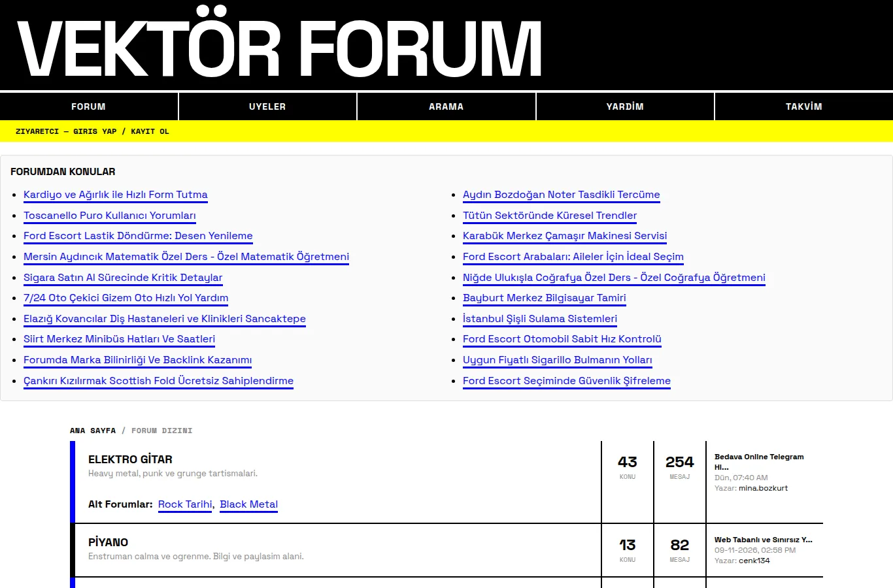The height and width of the screenshot is (588, 893).
Task: Open the ARAMA search page
Action: [x=446, y=106]
